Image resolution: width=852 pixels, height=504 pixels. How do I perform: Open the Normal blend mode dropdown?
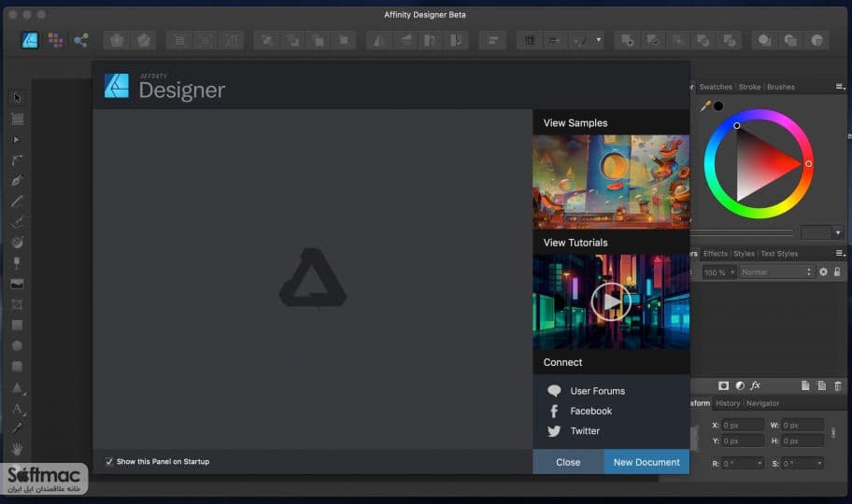pos(776,273)
